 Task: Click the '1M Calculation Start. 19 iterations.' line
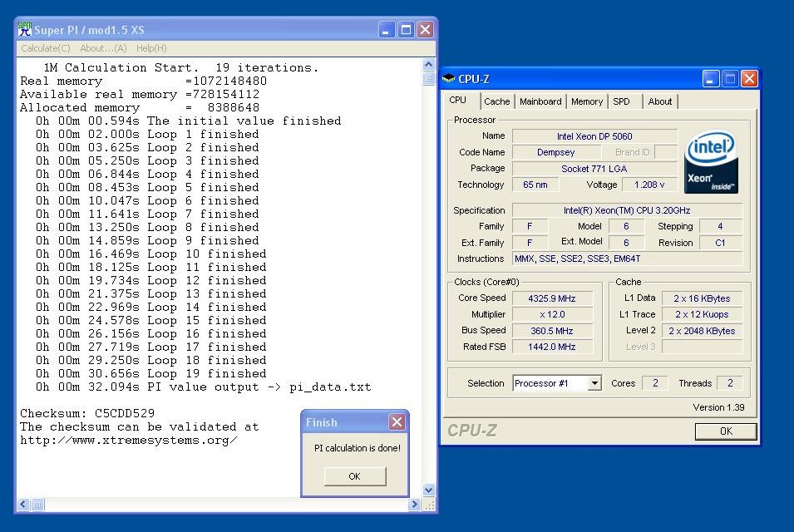[180, 67]
